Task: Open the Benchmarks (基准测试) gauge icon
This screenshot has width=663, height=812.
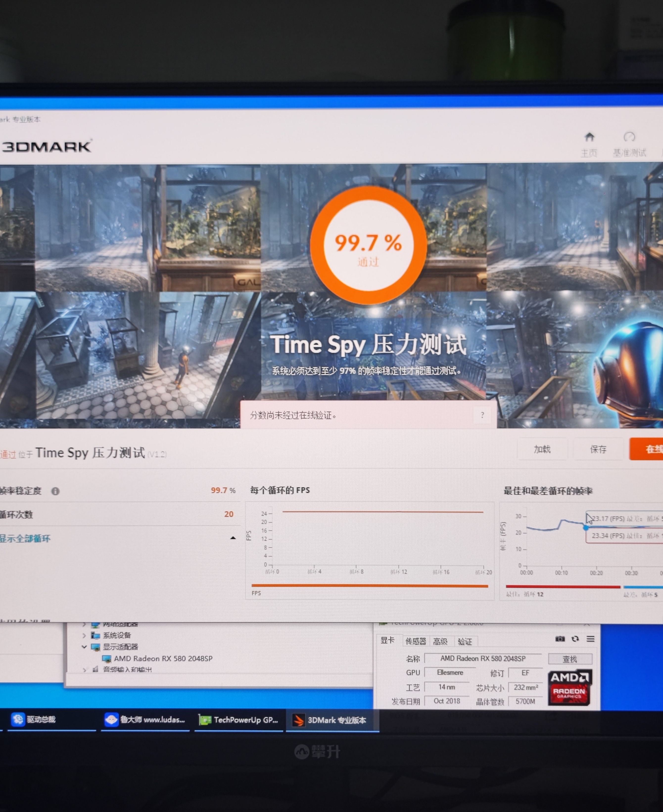Action: [x=629, y=137]
